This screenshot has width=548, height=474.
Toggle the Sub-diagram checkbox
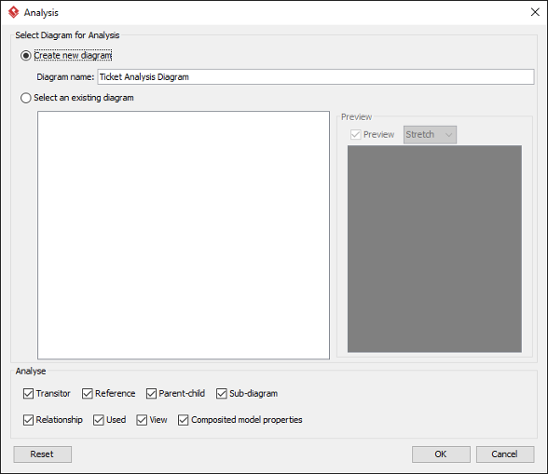tap(222, 394)
